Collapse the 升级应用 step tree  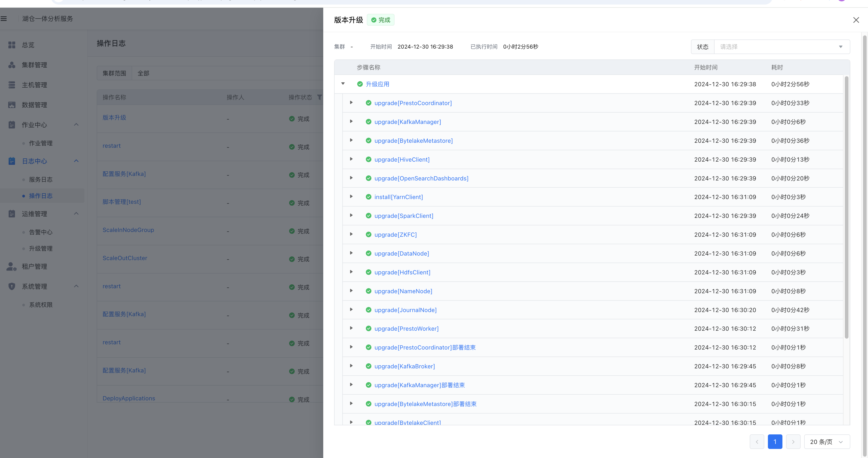(x=343, y=84)
